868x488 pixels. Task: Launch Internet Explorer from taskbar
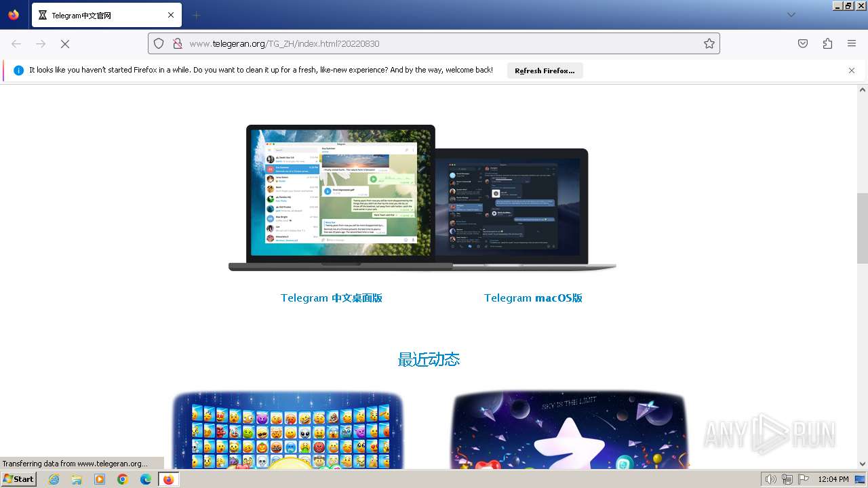tap(54, 479)
